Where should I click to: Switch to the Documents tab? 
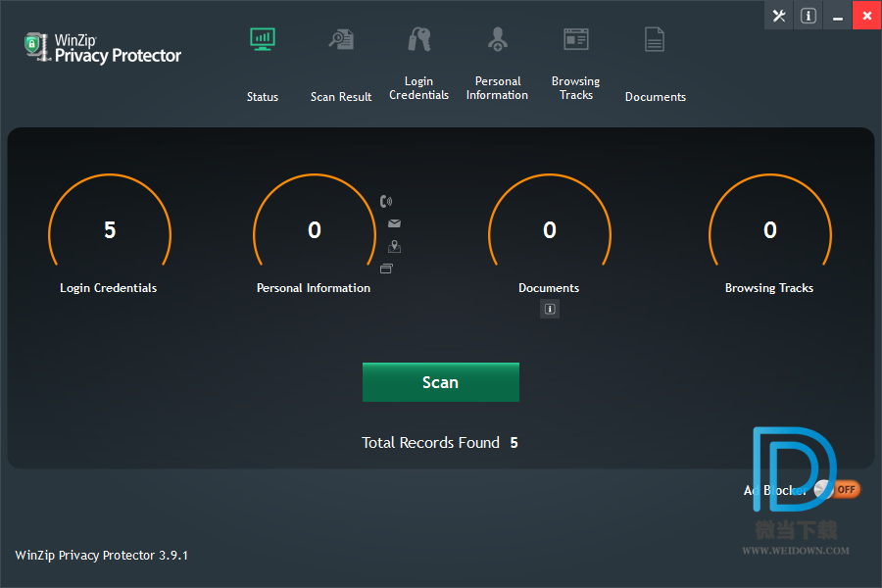656,97
